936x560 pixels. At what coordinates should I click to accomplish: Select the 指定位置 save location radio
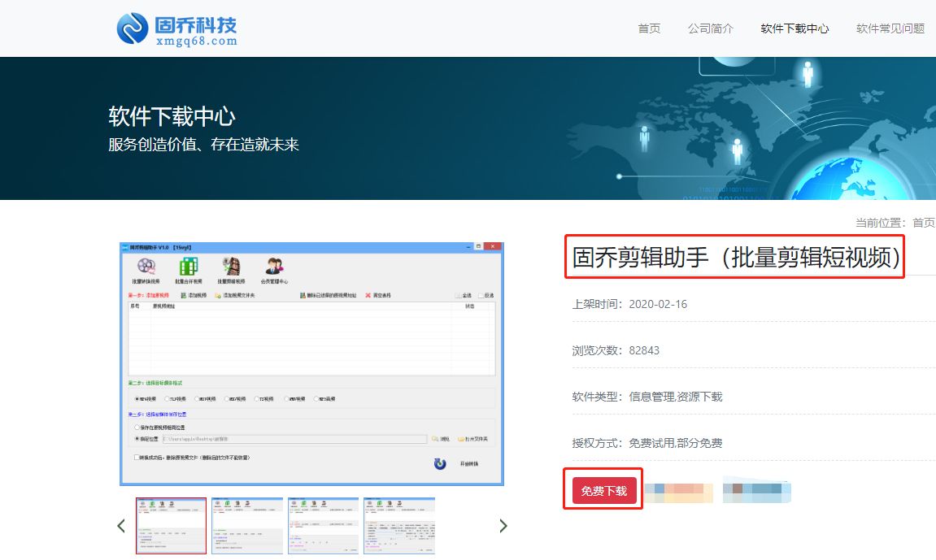click(x=136, y=438)
